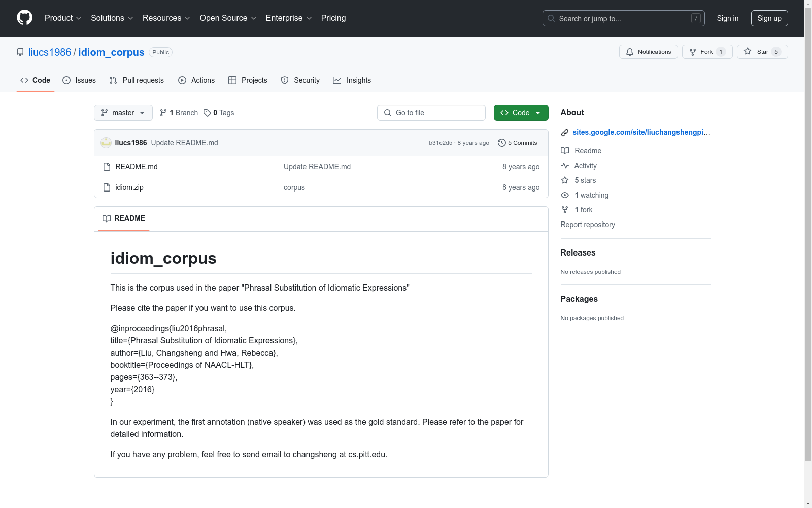Select the README tab
Screen dimensions: 812x508
[x=124, y=218]
